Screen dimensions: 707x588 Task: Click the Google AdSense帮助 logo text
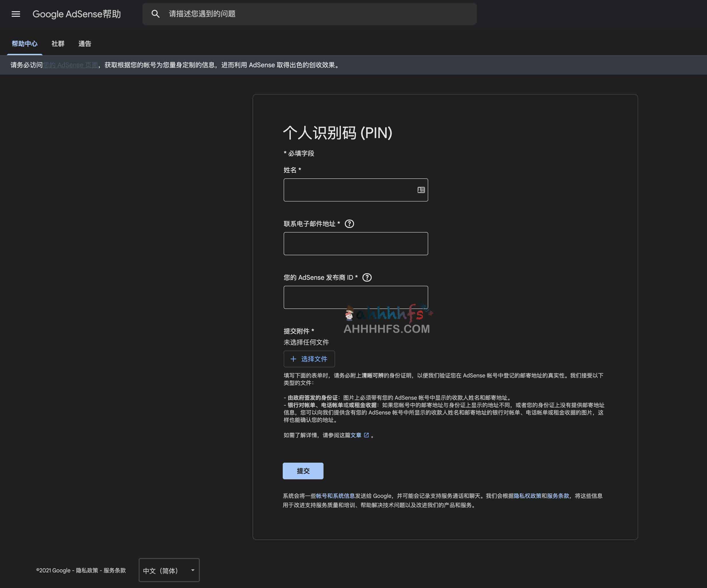77,14
